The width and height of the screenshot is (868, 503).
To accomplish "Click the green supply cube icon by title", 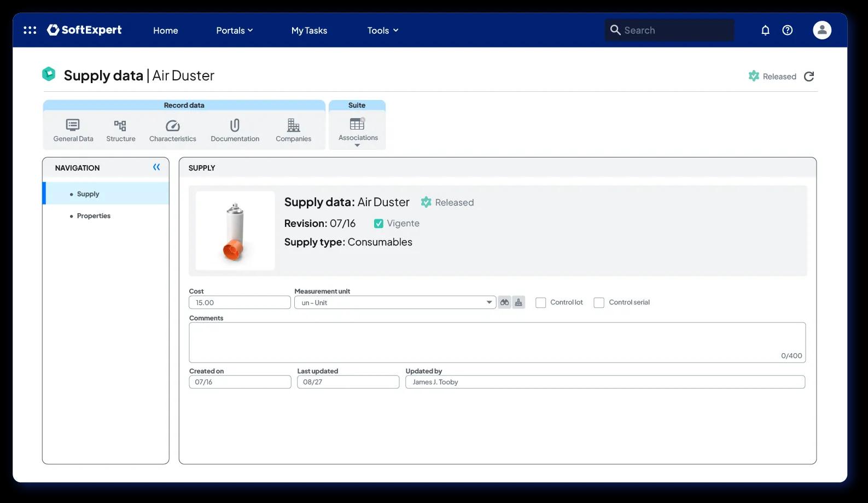I will click(x=49, y=74).
